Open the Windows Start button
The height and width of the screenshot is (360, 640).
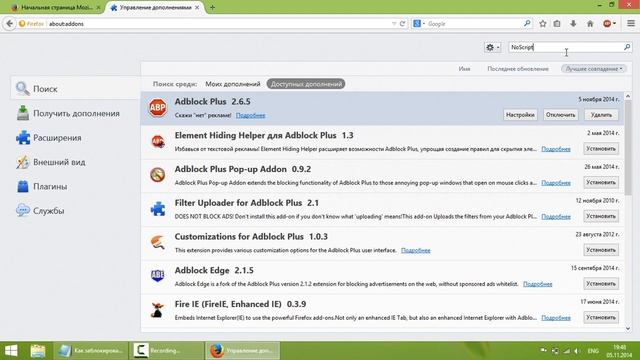(x=11, y=351)
